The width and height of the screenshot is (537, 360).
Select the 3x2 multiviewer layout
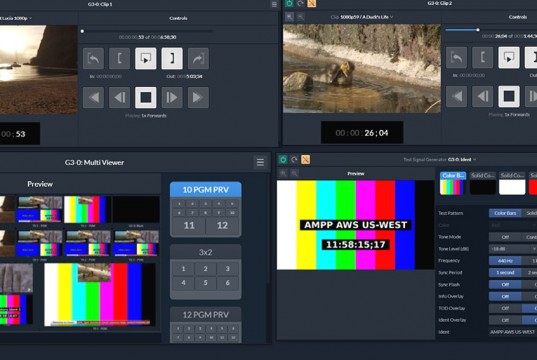[x=205, y=252]
